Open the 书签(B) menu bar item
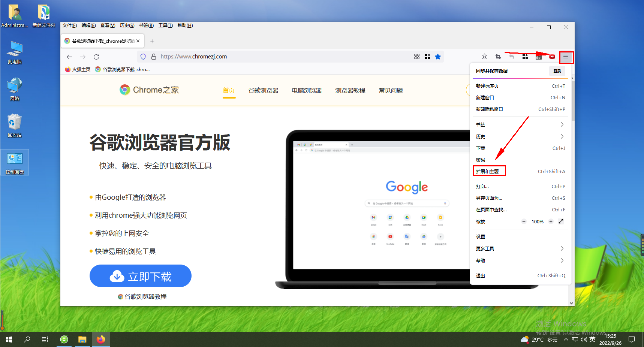The image size is (644, 347). click(x=146, y=25)
